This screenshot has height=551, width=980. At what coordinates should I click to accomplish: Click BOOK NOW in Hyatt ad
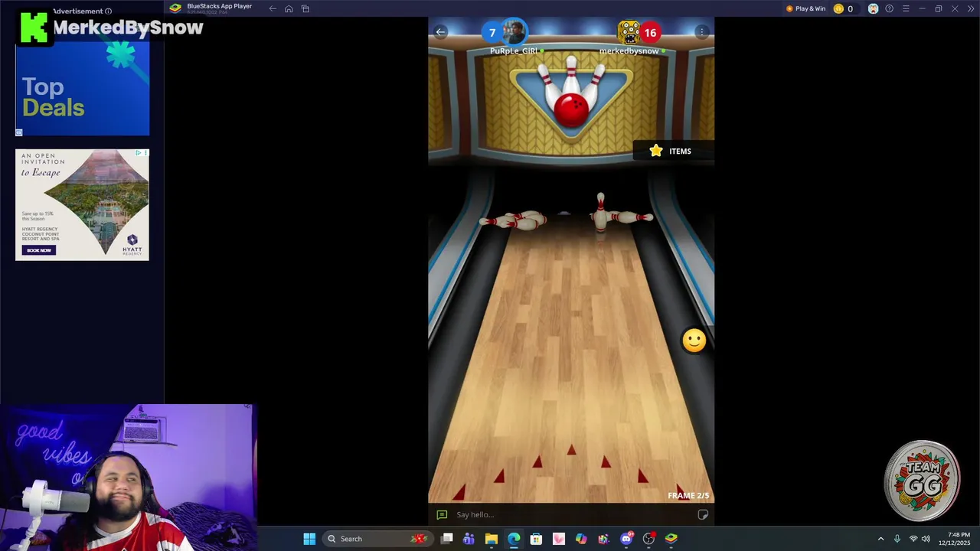[x=38, y=250]
